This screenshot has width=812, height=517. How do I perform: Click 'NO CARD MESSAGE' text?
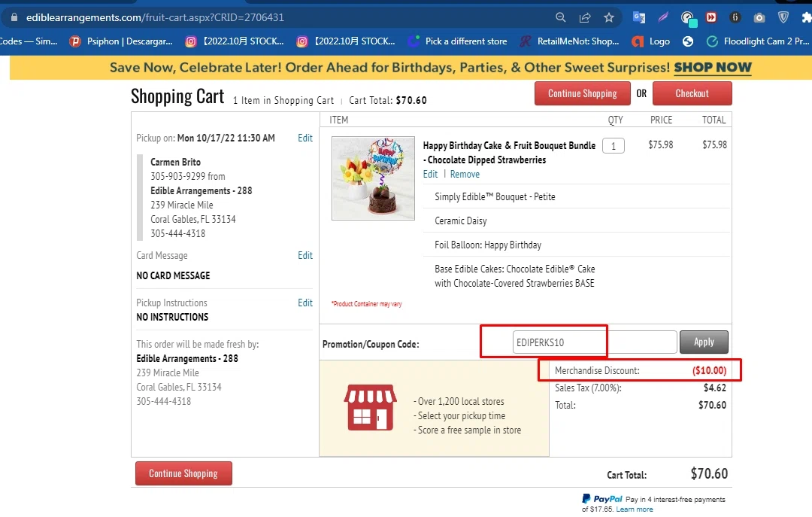coord(173,276)
